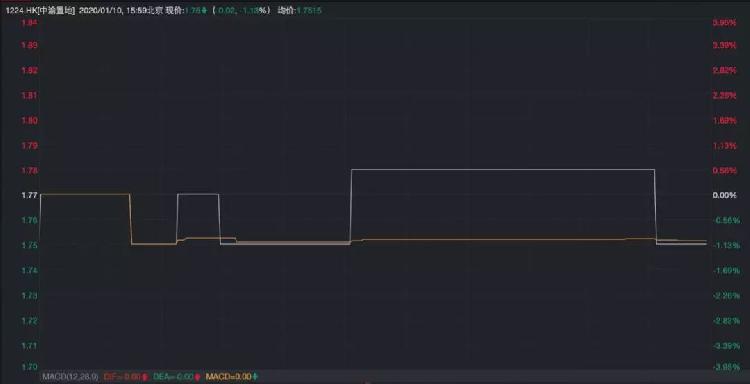750x384 pixels.
Task: Click the red arrow beside DIF value
Action: pos(145,377)
